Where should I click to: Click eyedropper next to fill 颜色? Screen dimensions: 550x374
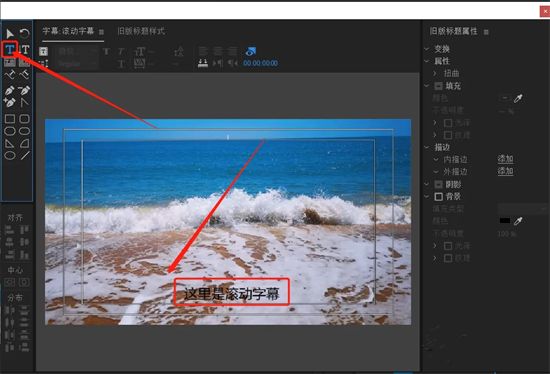click(x=518, y=99)
